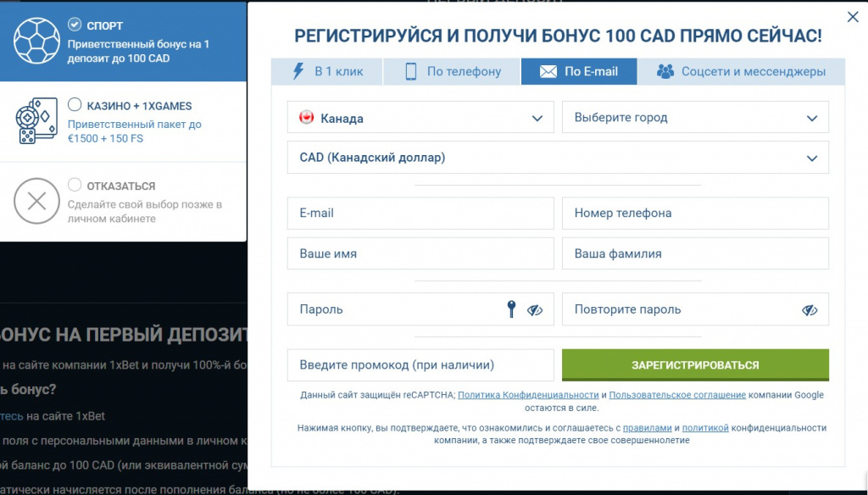Focus the Пароль input field
This screenshot has height=495, width=868.
pyautogui.click(x=420, y=309)
